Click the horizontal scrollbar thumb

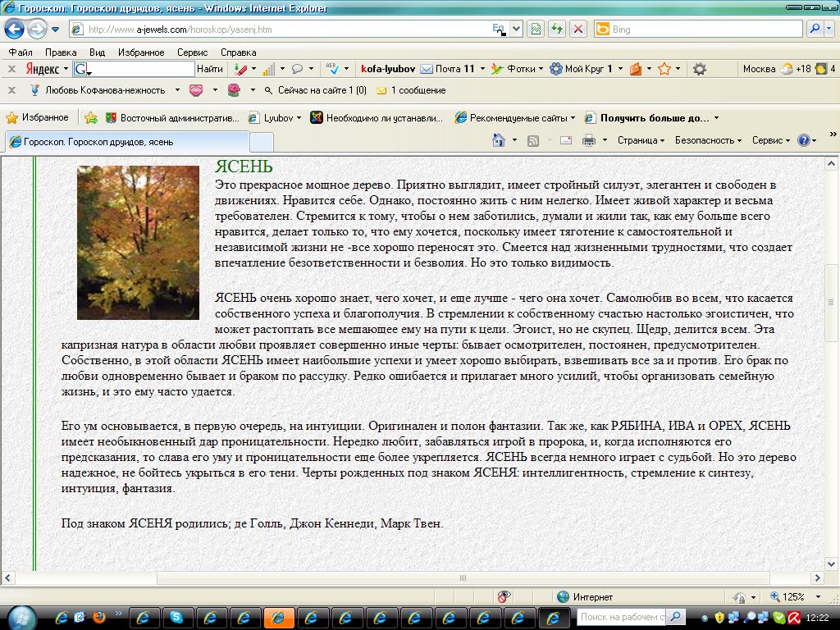[x=463, y=578]
